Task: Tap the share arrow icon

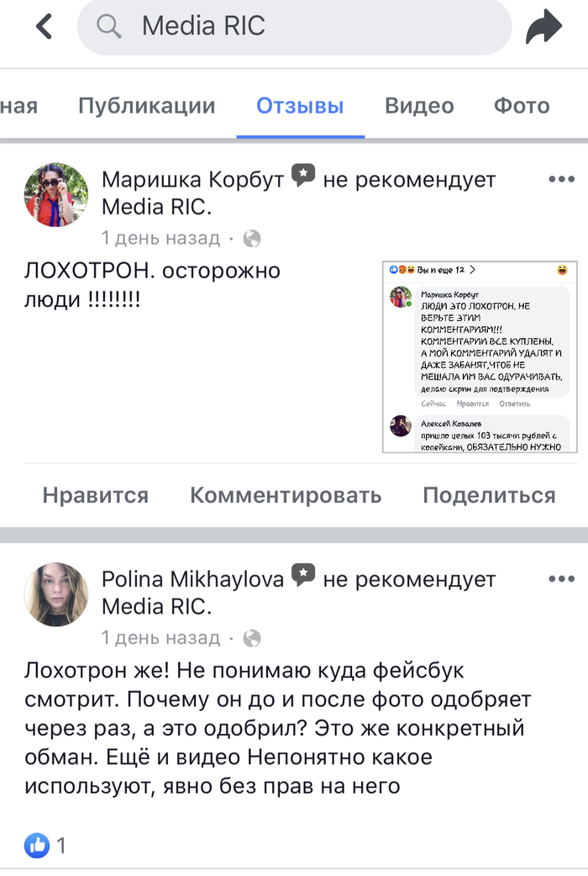Action: (x=543, y=27)
